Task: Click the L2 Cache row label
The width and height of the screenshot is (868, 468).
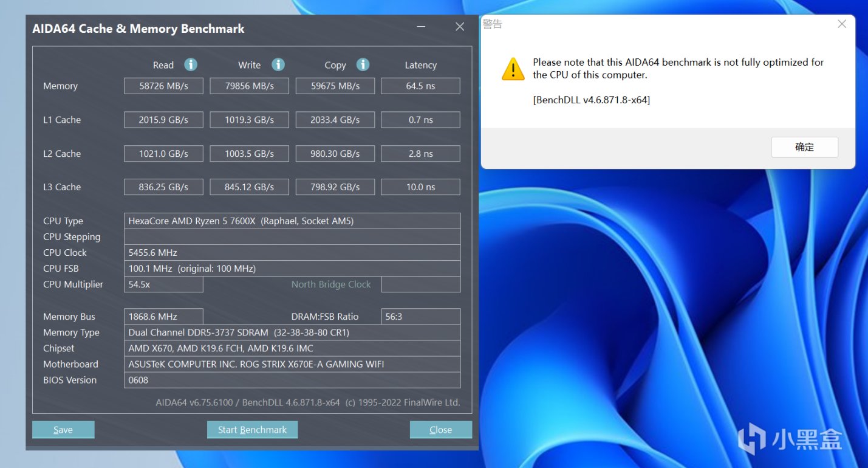Action: point(62,154)
